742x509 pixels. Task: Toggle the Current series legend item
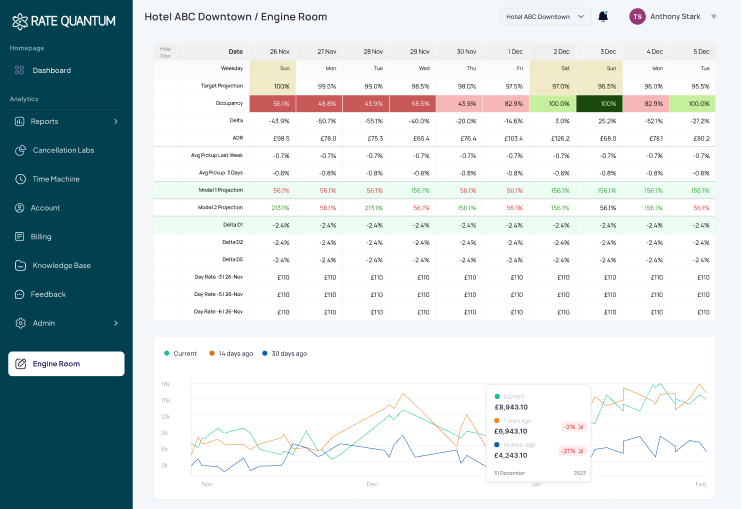tap(180, 353)
